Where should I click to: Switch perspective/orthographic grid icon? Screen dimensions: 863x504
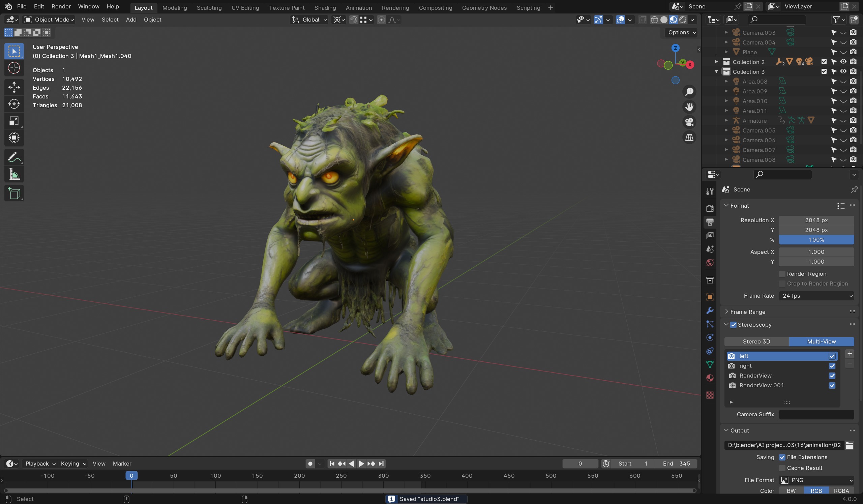689,138
